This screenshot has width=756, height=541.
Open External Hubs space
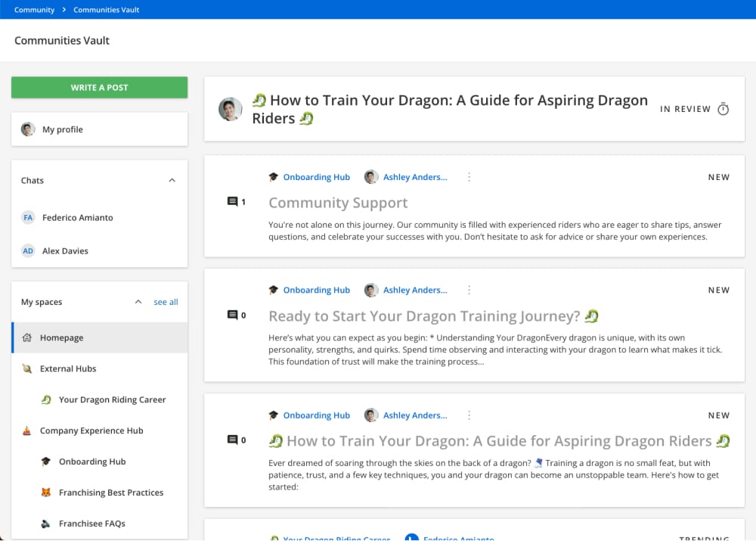(x=68, y=368)
